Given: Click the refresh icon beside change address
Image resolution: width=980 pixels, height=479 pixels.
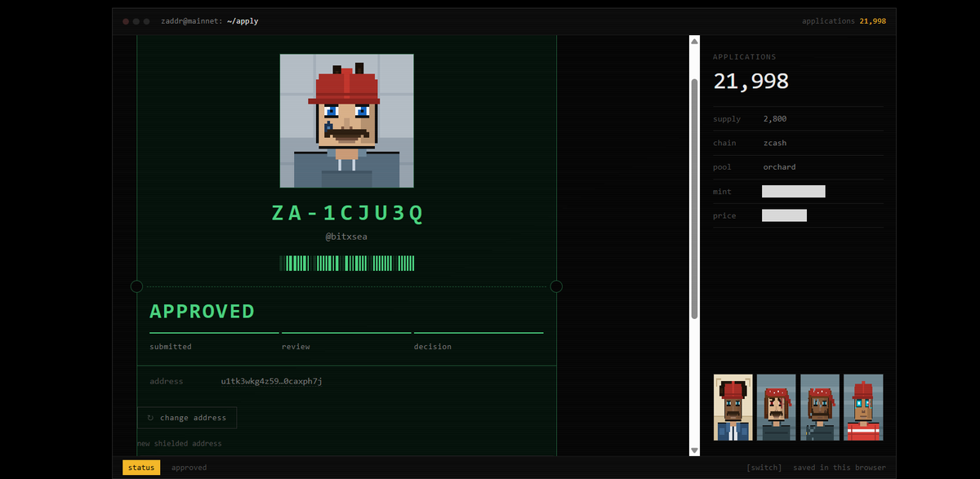Looking at the screenshot, I should coord(150,418).
